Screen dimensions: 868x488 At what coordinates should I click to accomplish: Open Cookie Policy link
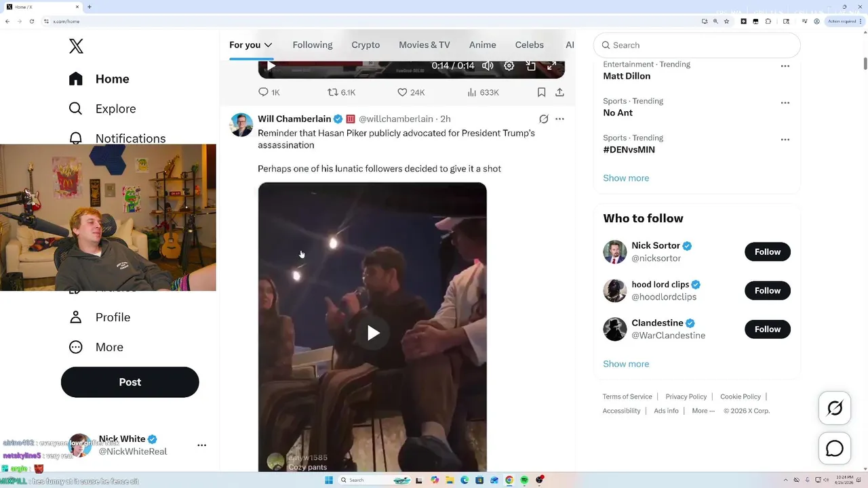click(x=741, y=396)
